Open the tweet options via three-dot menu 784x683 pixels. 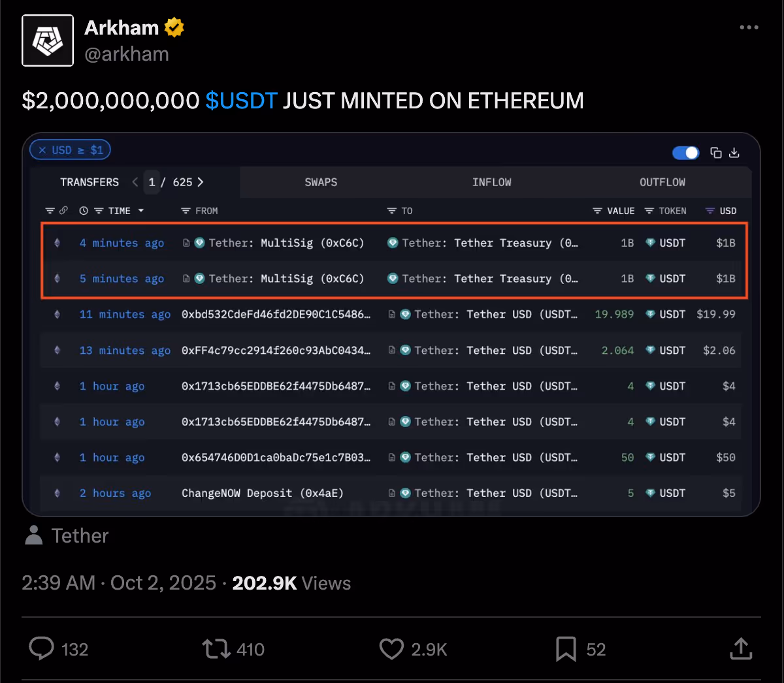748,27
